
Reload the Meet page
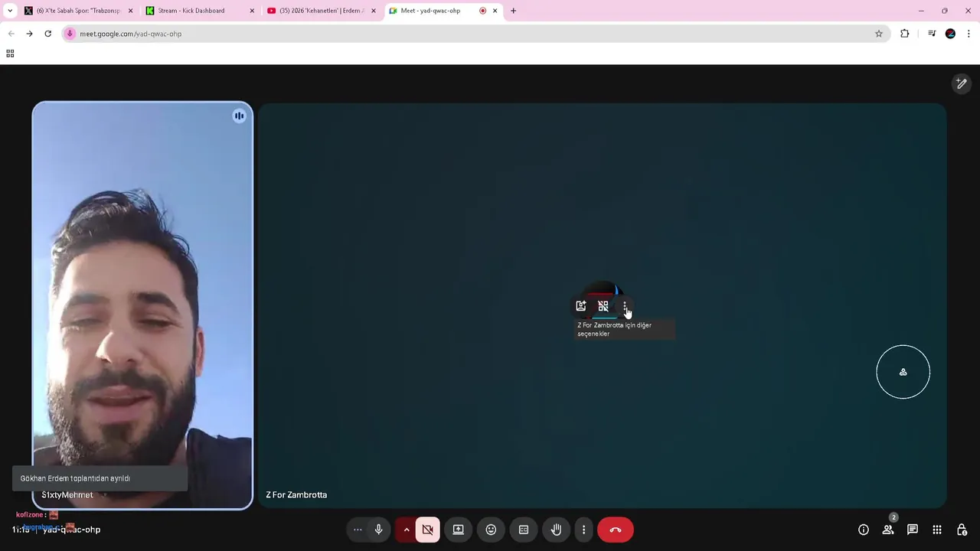47,34
